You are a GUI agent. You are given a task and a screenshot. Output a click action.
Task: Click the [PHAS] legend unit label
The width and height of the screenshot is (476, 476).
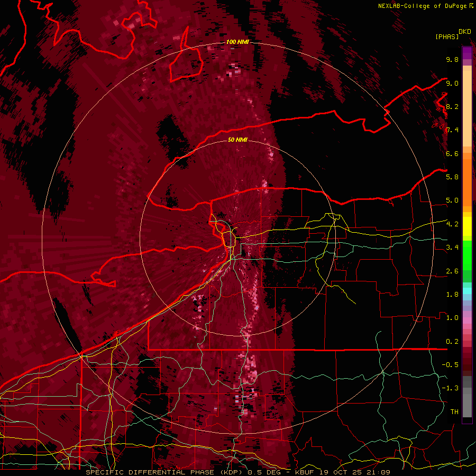[x=447, y=36]
